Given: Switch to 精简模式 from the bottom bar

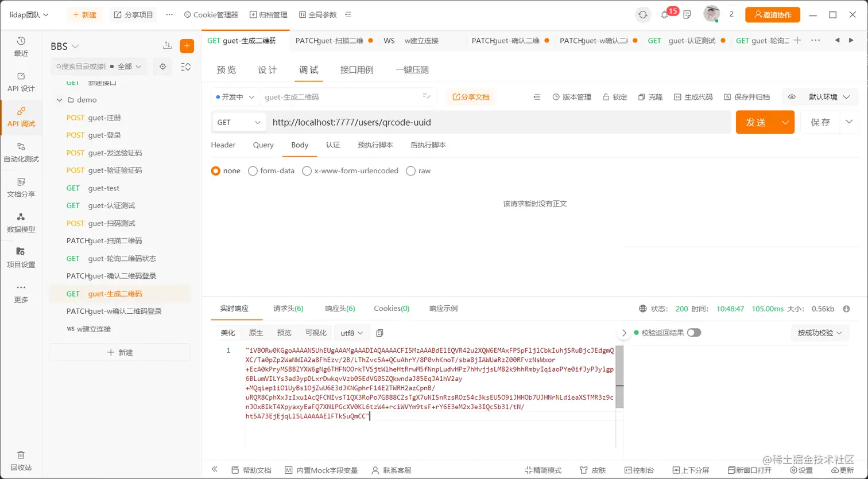Looking at the screenshot, I should click(x=543, y=470).
